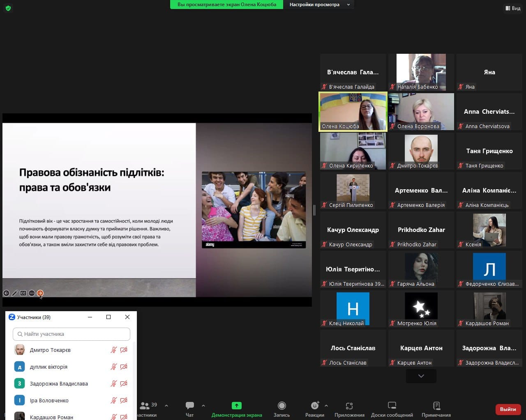Image resolution: width=526 pixels, height=420 pixels.
Task: Click the green encryption shield icon
Action: [8, 8]
